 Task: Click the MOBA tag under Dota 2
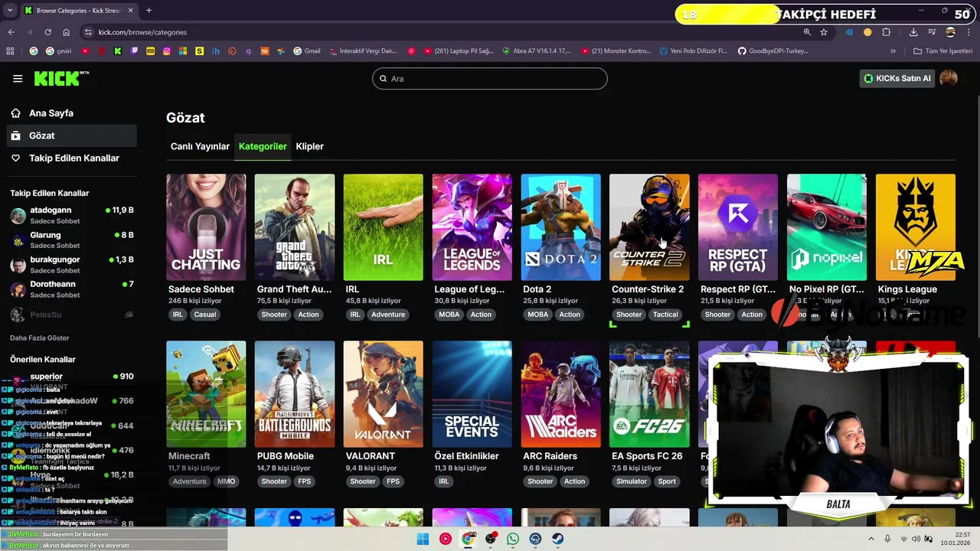coord(538,315)
